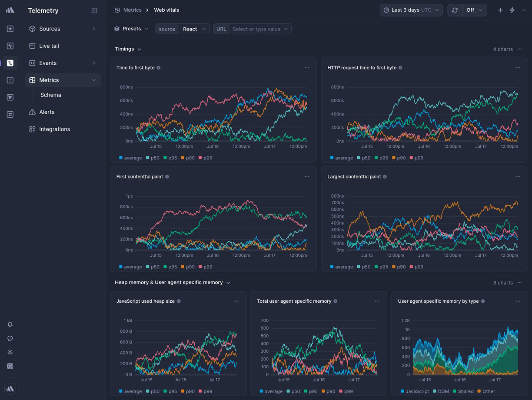Open the sliders icon in the left rail

(10, 114)
